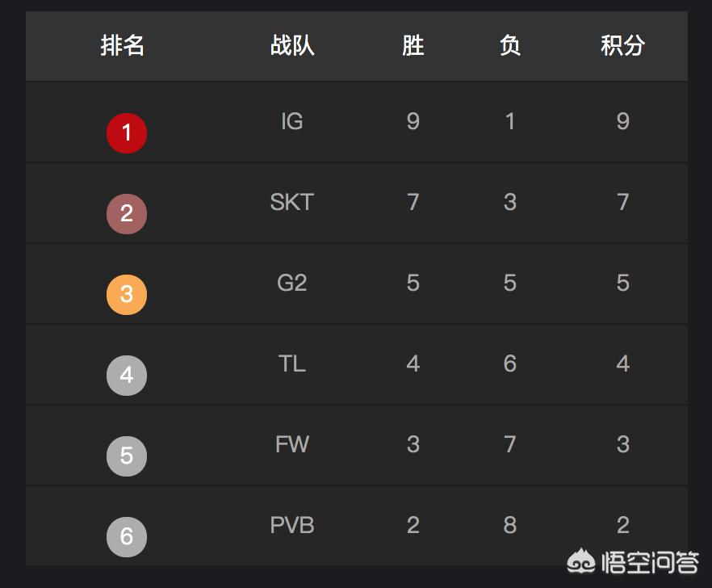Select the G2 team name
The image size is (712, 588).
click(292, 283)
